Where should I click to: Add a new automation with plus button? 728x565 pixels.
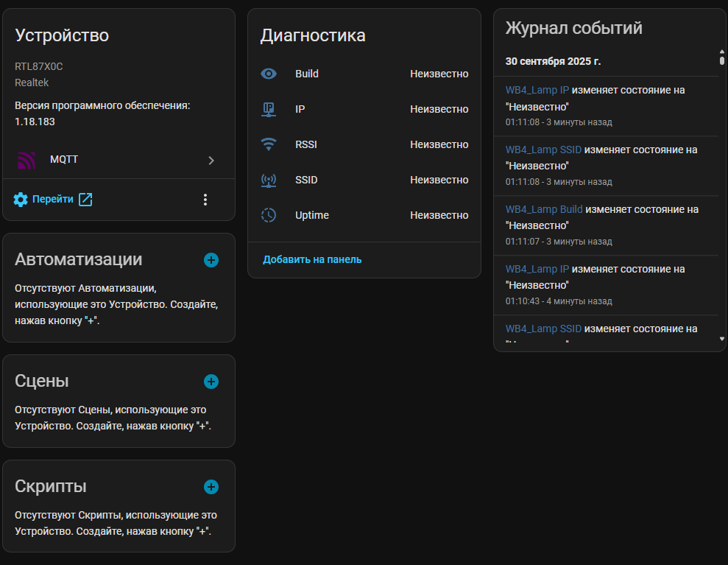click(211, 260)
